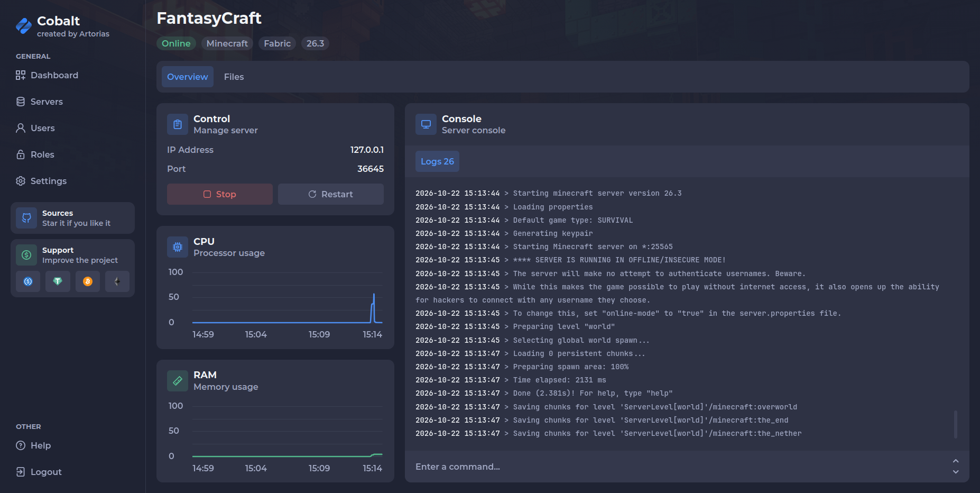Open the Sources GitHub card
The width and height of the screenshot is (980, 493).
[72, 218]
